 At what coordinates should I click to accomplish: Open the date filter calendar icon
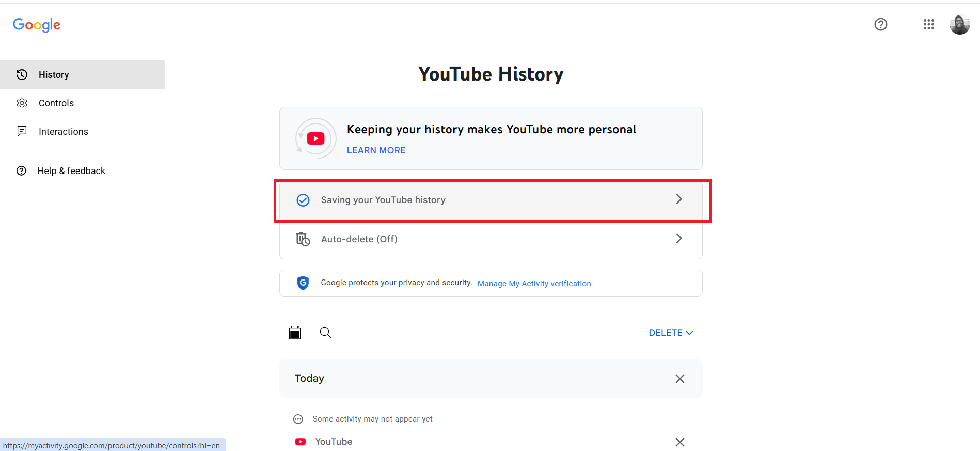[294, 332]
